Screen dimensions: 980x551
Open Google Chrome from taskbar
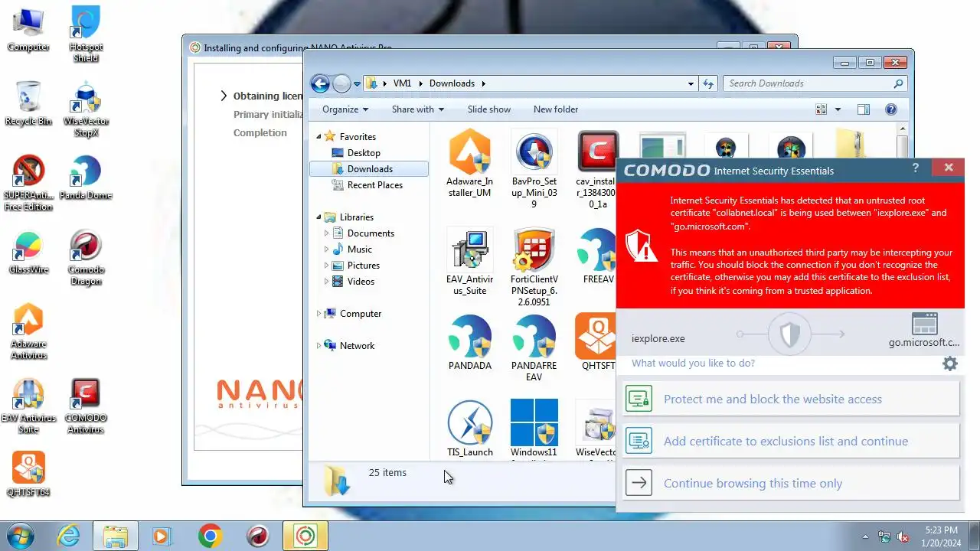[210, 536]
